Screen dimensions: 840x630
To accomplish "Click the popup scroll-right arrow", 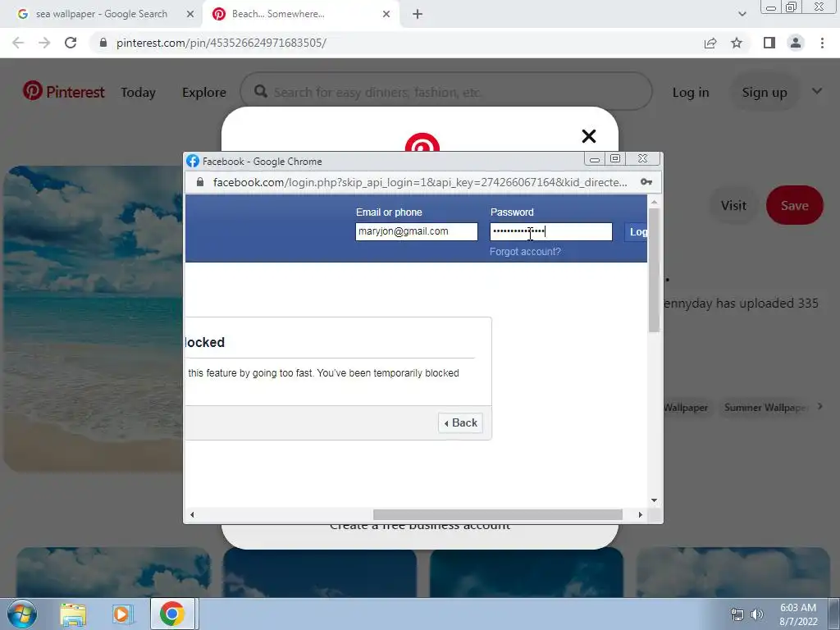I will click(640, 514).
